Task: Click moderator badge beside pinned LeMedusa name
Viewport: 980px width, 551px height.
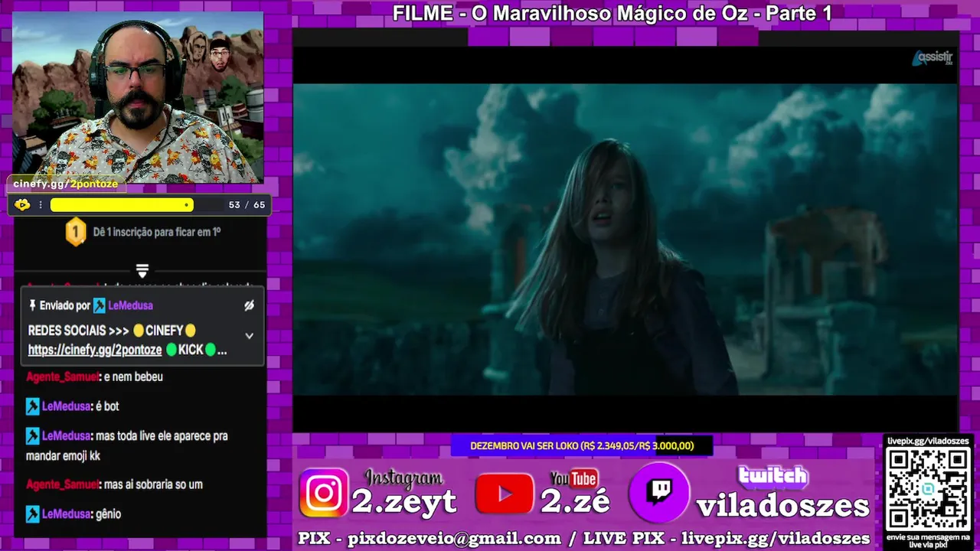Action: pyautogui.click(x=100, y=305)
